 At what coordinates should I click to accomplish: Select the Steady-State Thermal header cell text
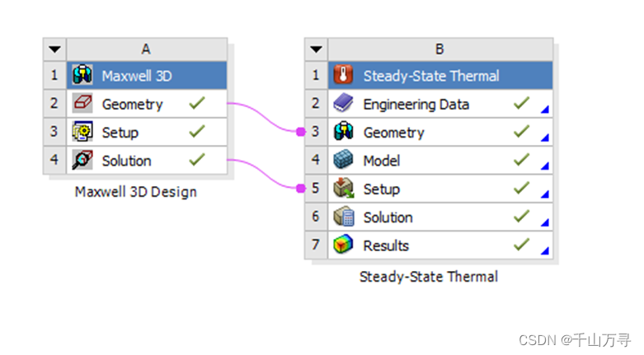click(431, 76)
